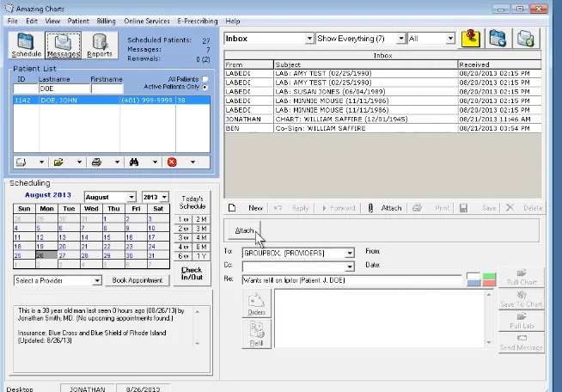The height and width of the screenshot is (392, 562).
Task: Open the Help menu
Action: click(x=233, y=21)
